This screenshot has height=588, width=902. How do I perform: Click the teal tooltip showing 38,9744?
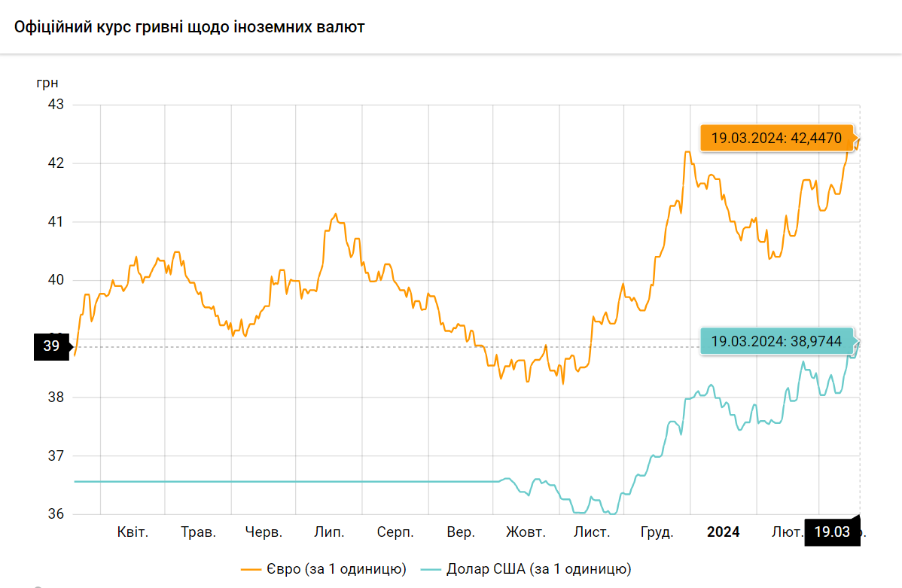(776, 340)
